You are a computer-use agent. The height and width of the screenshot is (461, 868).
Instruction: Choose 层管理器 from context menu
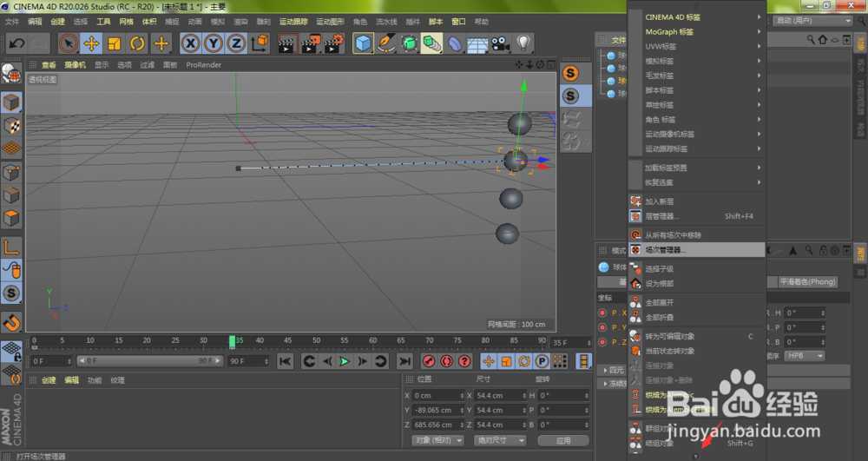click(x=696, y=216)
